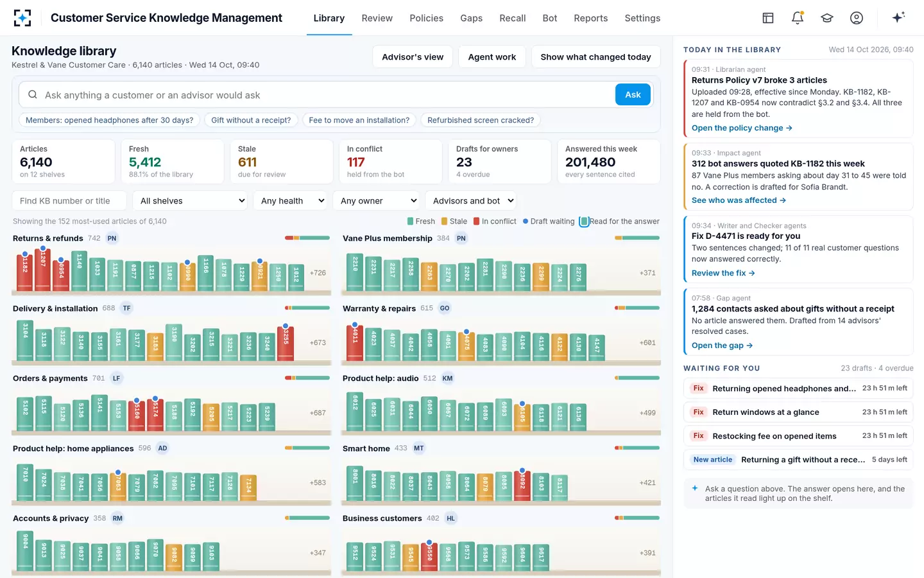Go to the Reports tab
The width and height of the screenshot is (924, 578).
(x=590, y=18)
